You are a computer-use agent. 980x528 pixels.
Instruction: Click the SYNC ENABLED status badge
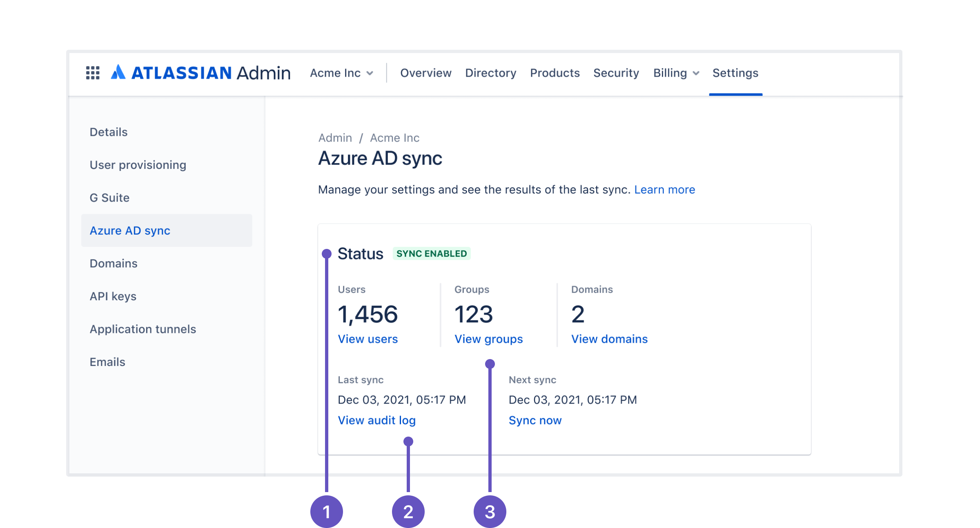pos(431,254)
